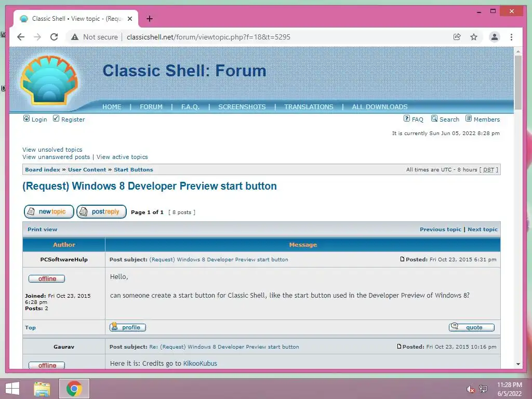This screenshot has width=532, height=399.
Task: Click the page scrollbar thumb
Action: point(518,82)
